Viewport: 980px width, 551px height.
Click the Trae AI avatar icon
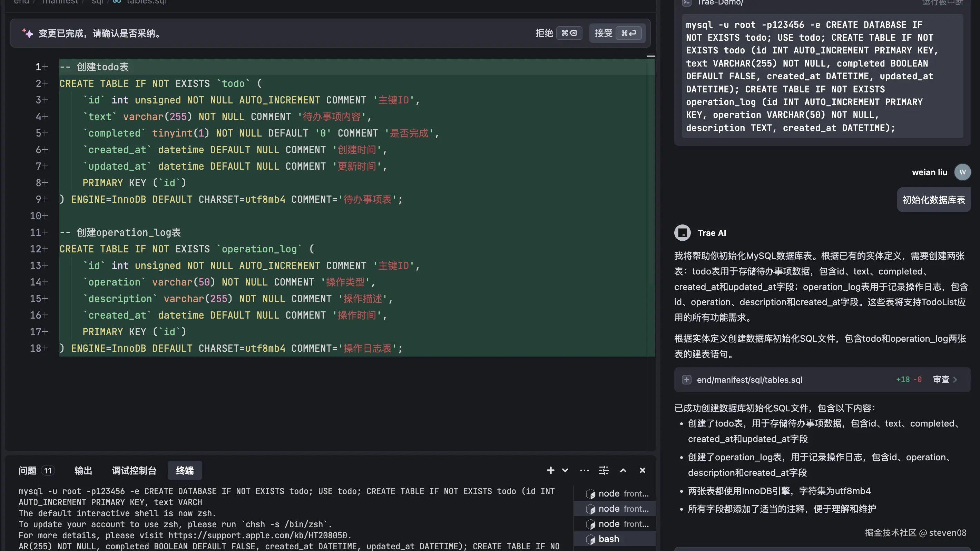[x=683, y=233]
